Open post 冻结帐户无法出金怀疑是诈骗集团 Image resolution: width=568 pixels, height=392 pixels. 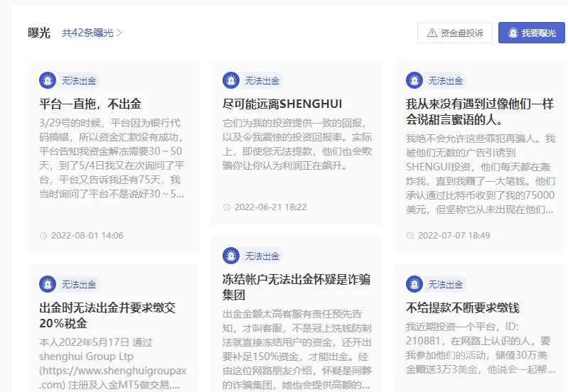(296, 287)
